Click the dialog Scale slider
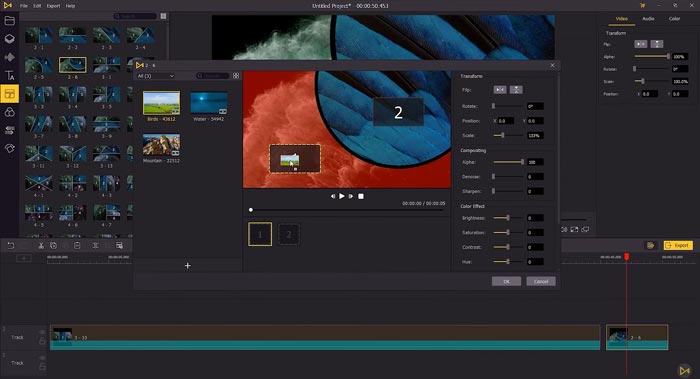The image size is (700, 379). 508,135
